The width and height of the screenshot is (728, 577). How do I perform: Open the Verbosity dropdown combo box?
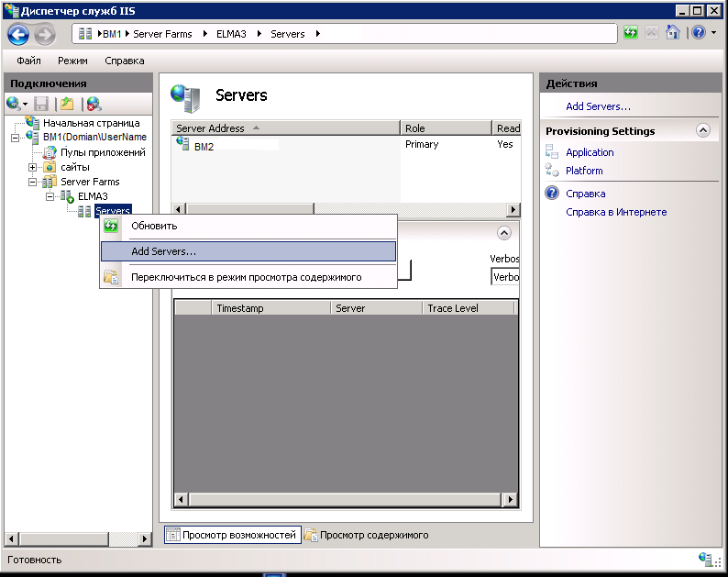click(505, 276)
